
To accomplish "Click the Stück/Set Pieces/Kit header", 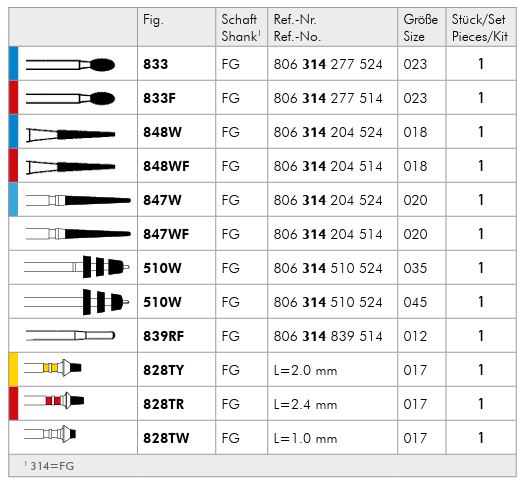I will coord(480,28).
